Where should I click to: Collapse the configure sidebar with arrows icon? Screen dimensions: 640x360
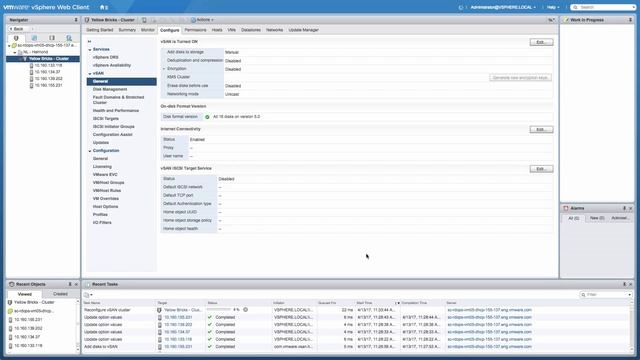tap(89, 41)
